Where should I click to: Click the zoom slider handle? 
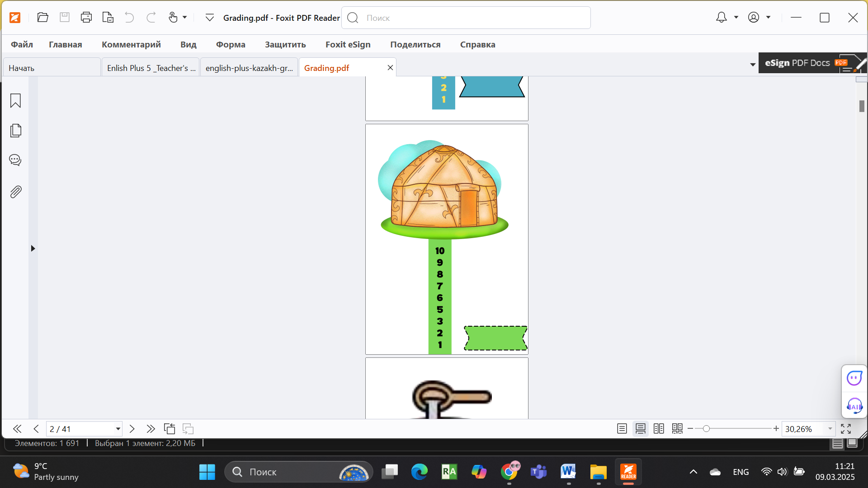coord(706,428)
